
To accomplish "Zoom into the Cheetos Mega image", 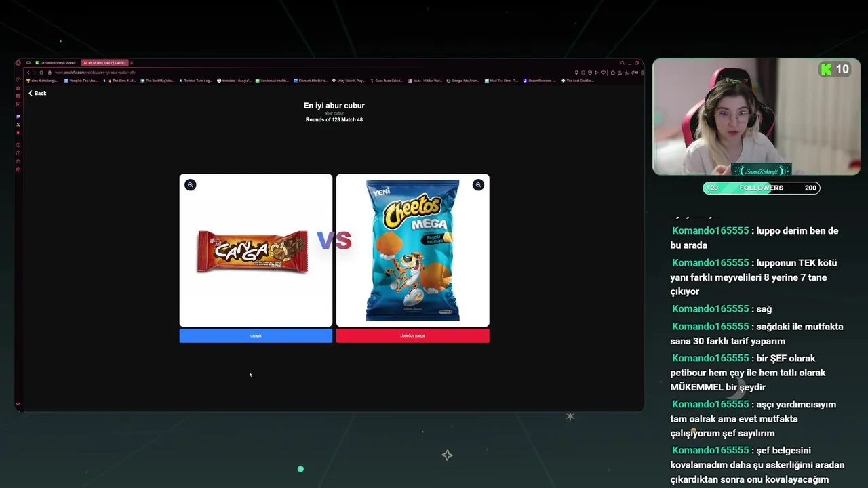I will point(478,185).
